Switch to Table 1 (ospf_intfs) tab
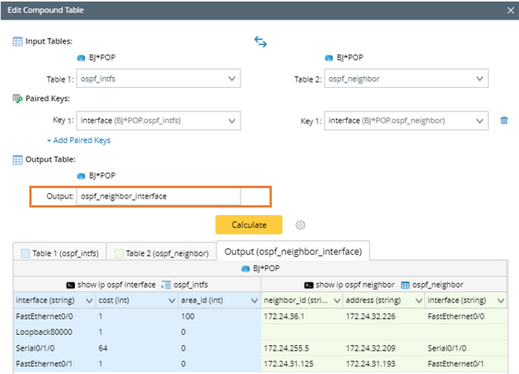 click(x=60, y=253)
